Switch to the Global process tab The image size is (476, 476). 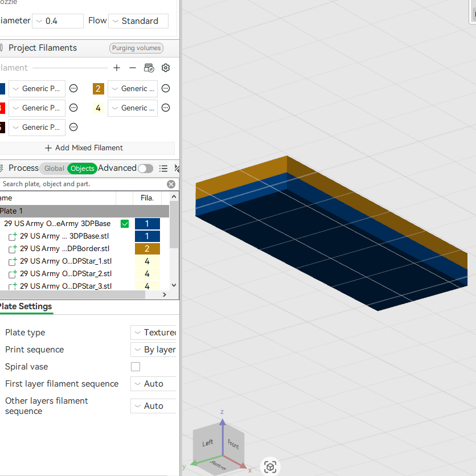[54, 169]
